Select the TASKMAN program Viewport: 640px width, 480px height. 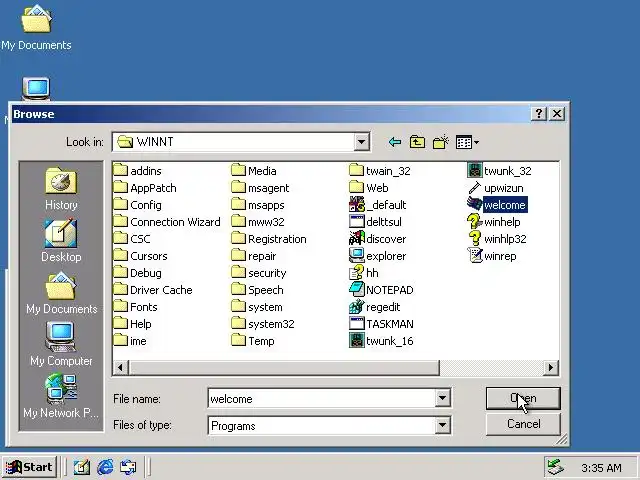[382, 324]
